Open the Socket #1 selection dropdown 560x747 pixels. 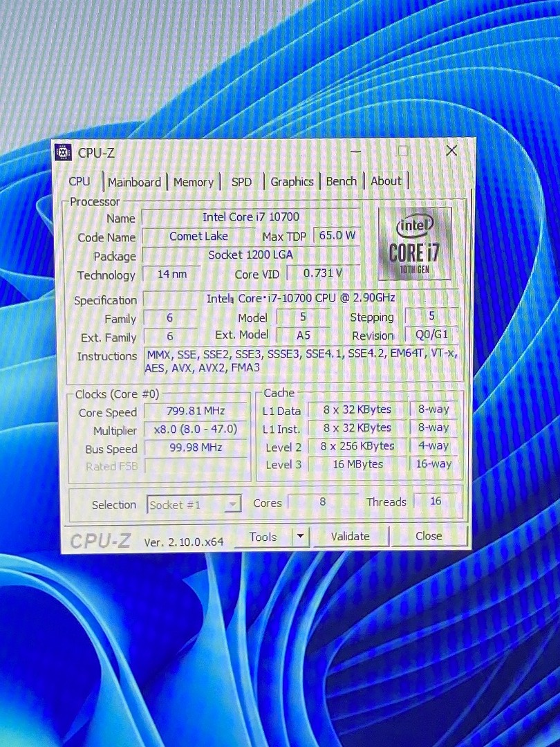pyautogui.click(x=194, y=504)
